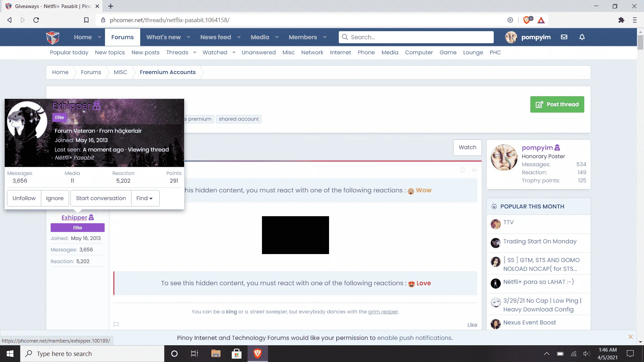Show hidden system tray icons
644x362 pixels.
(547, 354)
